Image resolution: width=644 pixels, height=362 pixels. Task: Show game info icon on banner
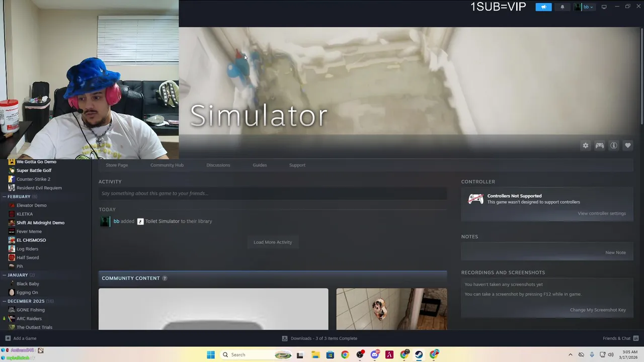click(614, 145)
